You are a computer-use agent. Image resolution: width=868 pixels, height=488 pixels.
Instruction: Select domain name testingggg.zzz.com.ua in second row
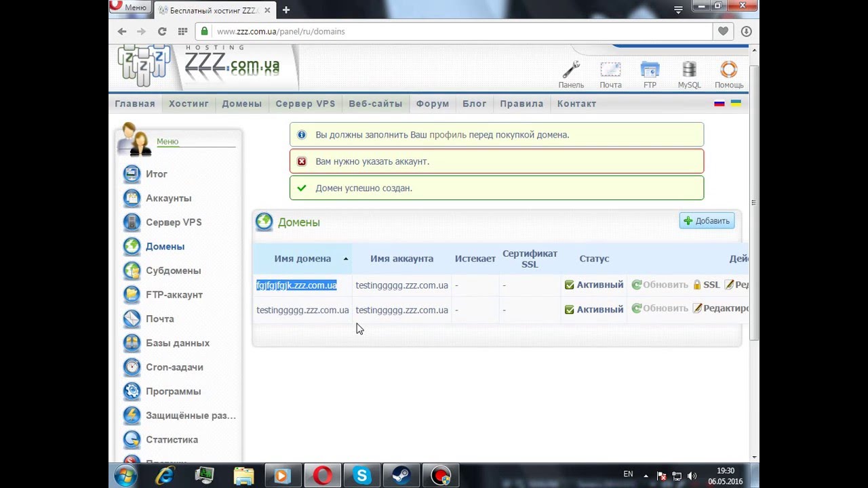(x=302, y=310)
